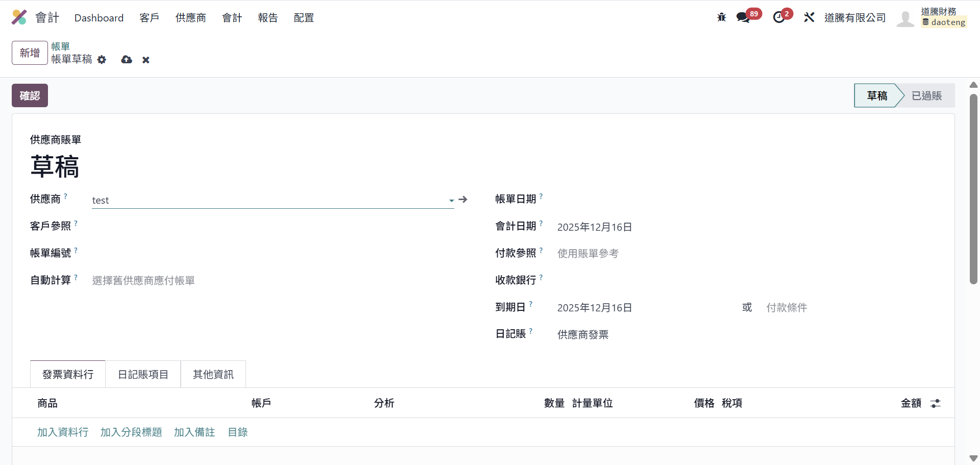Expand the 供應商 dropdown arrow
980x465 pixels.
[x=451, y=201]
